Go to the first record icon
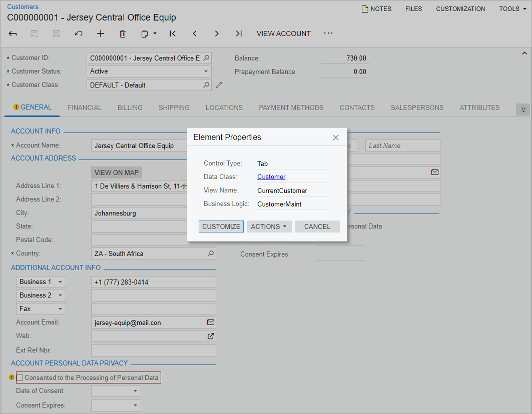 [173, 33]
